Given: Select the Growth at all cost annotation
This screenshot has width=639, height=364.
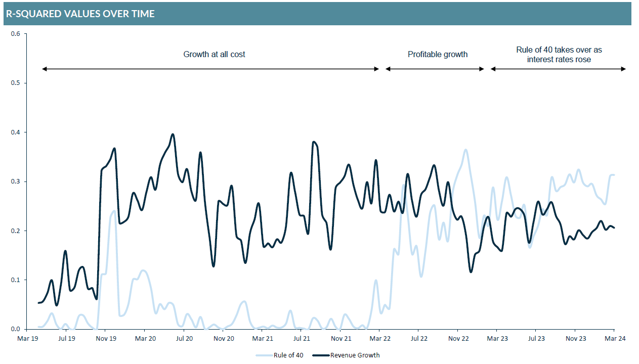Looking at the screenshot, I should pos(214,54).
